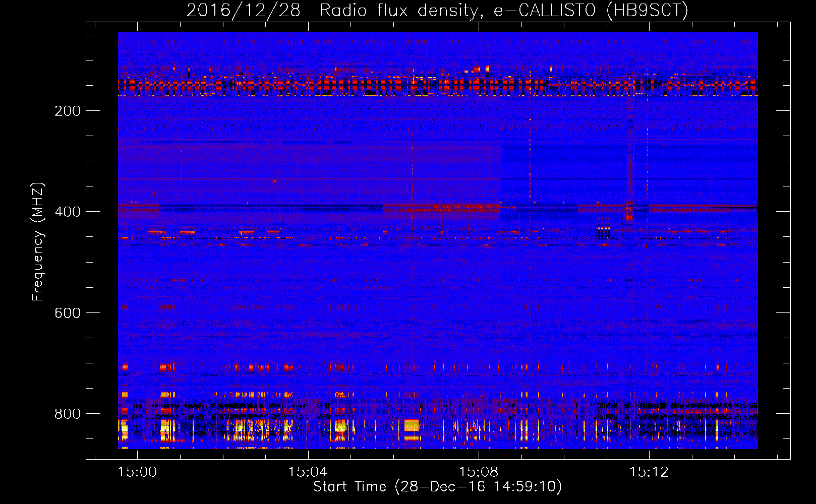Click the plot title mentioning e-CALLISTO (HB9SCT)
The height and width of the screenshot is (504, 816).
click(437, 11)
